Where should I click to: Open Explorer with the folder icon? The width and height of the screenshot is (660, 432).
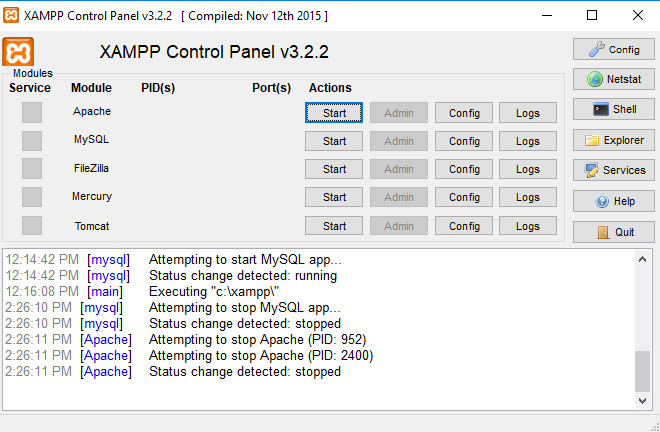[x=614, y=140]
